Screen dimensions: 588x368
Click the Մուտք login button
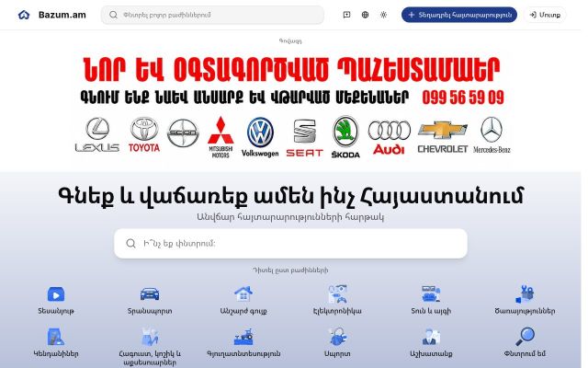click(545, 15)
